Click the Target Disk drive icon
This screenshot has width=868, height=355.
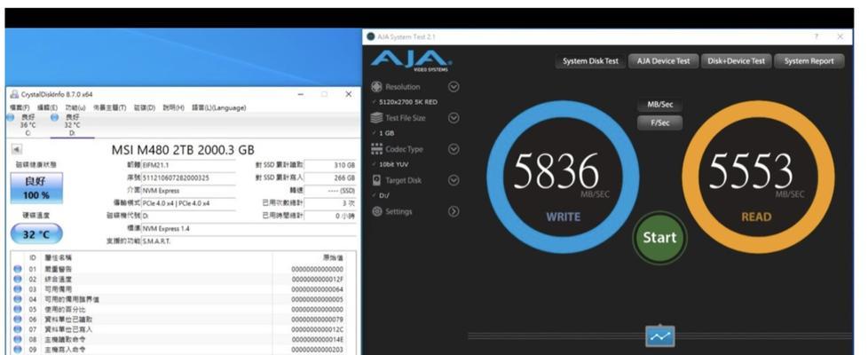click(x=377, y=180)
